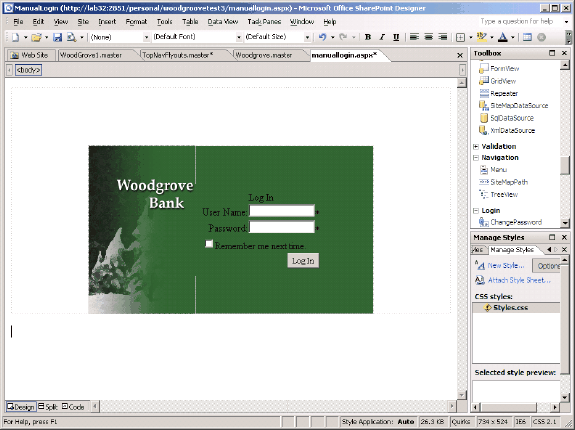
Task: Click the New Style link
Action: (x=506, y=265)
